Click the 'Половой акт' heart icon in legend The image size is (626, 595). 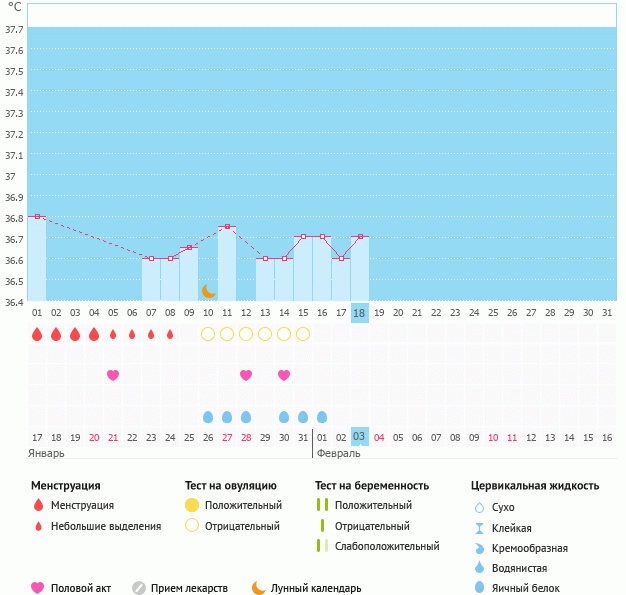coord(38,588)
